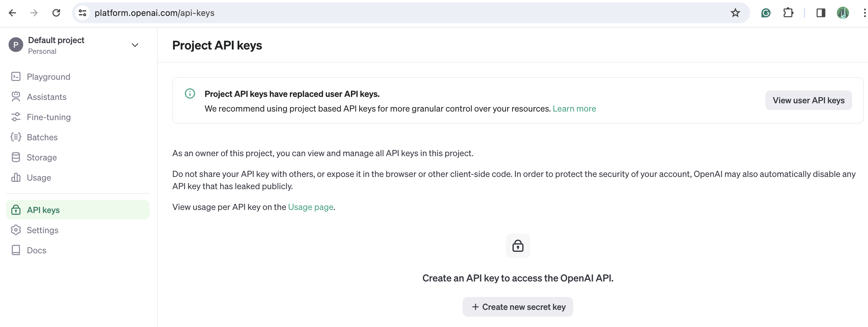Select the Playground sidebar icon
The height and width of the screenshot is (327, 868).
click(16, 76)
